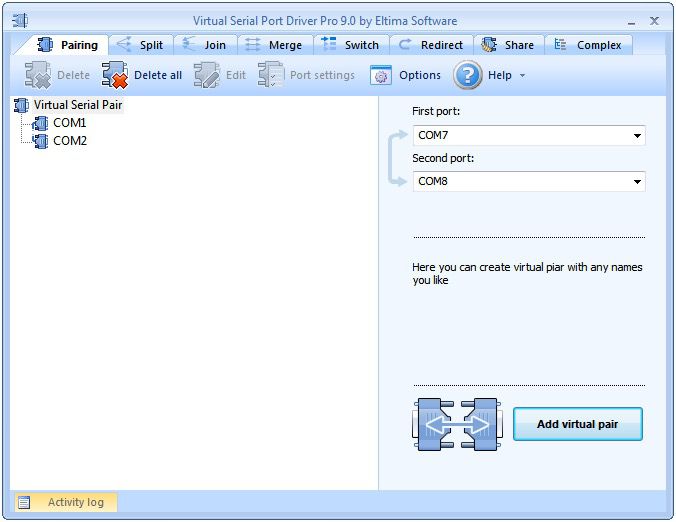Open the Join tab

click(x=206, y=45)
